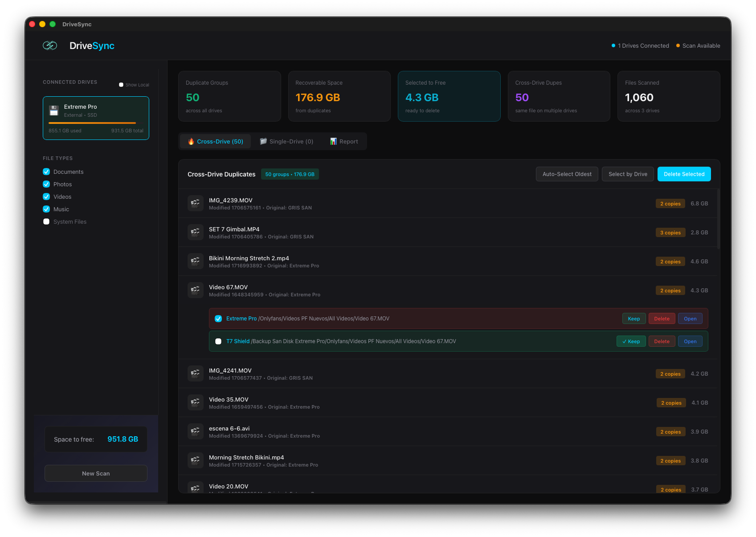Click the clapperboard icon for IMG_4239.MOV

coord(195,203)
